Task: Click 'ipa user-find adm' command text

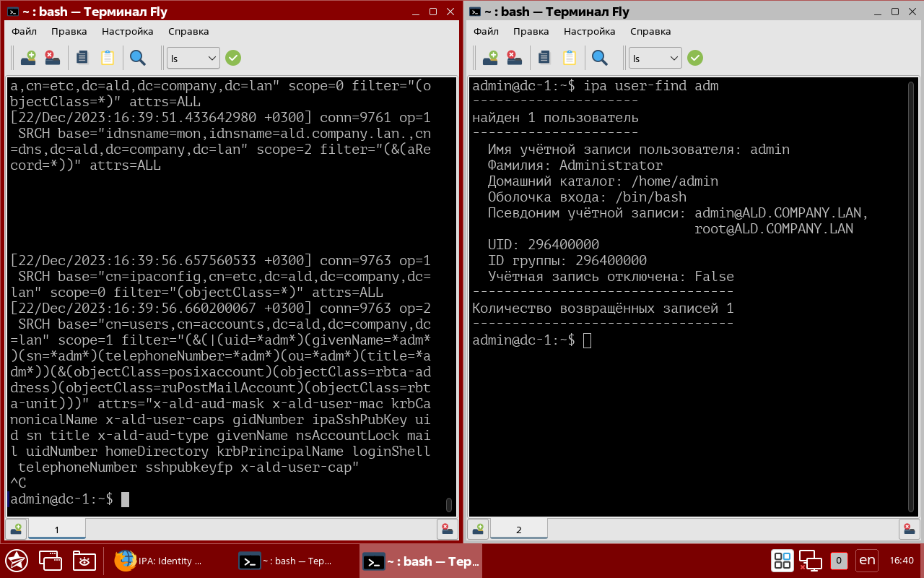Action: (x=651, y=87)
